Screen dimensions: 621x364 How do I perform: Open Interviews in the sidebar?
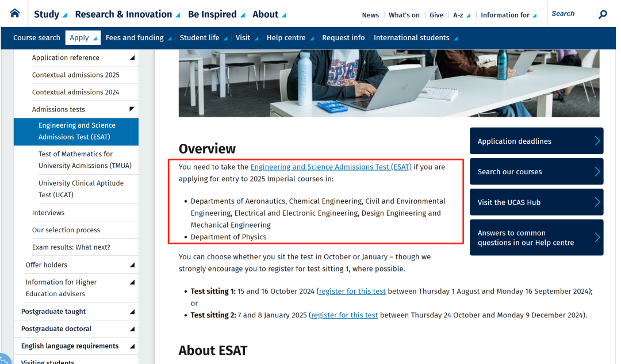[48, 213]
